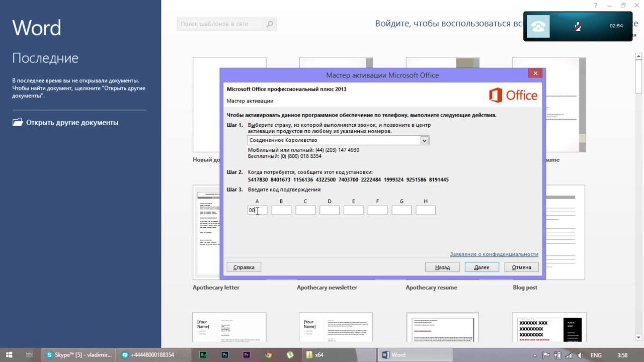Image resolution: width=644 pixels, height=362 pixels.
Task: Click the Далее button
Action: (x=481, y=267)
